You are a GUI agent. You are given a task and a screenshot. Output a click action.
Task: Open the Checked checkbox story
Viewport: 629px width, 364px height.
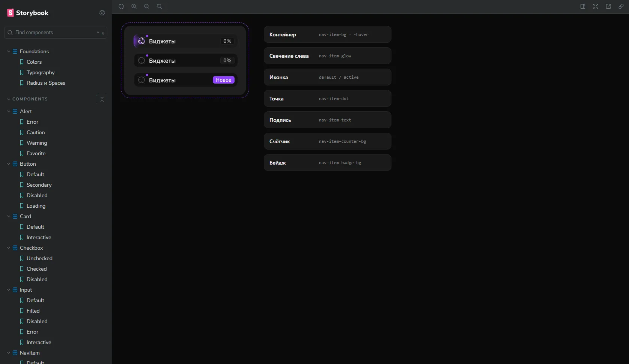37,269
